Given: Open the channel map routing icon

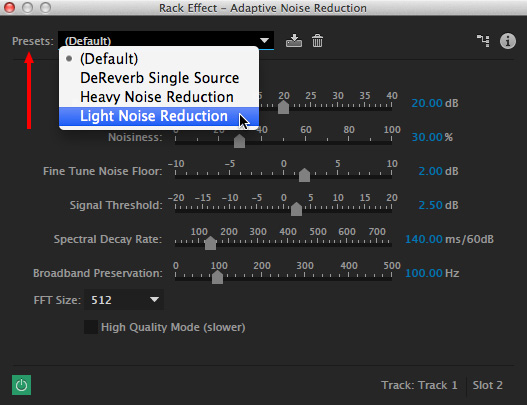Looking at the screenshot, I should [x=483, y=41].
